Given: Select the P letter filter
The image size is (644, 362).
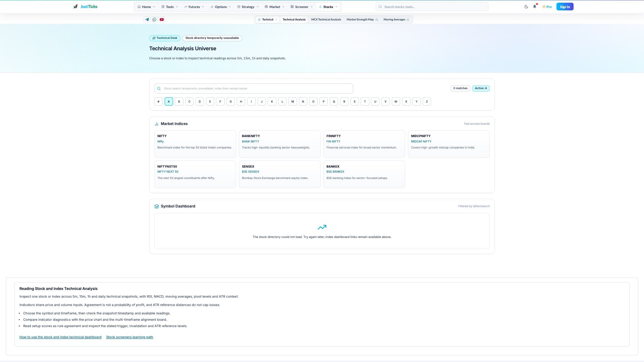Looking at the screenshot, I should coord(324,102).
